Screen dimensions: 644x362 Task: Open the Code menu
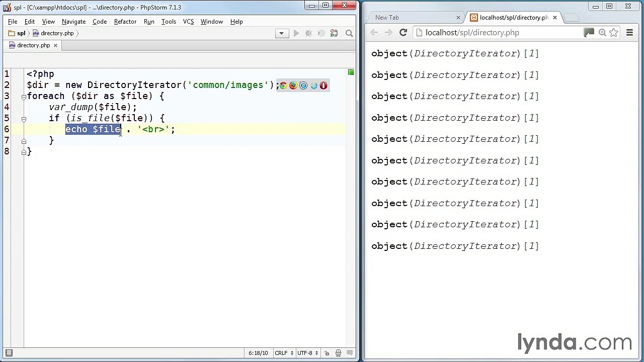click(100, 22)
